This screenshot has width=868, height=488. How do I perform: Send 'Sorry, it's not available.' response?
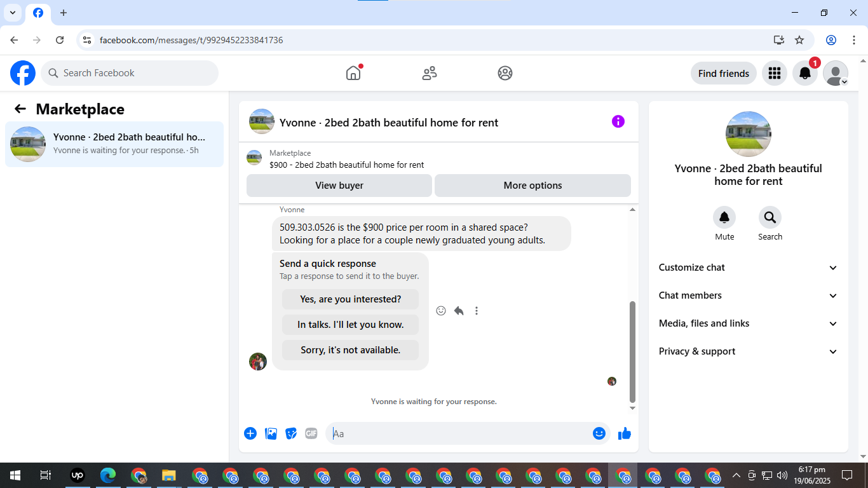tap(351, 350)
